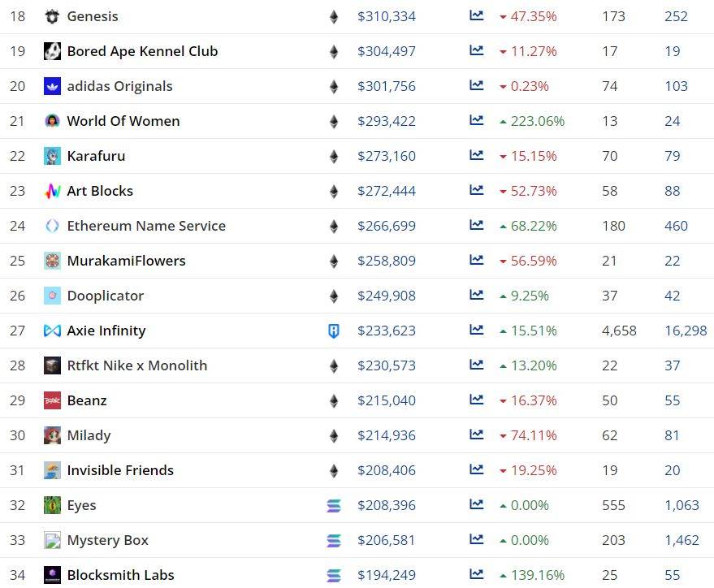The height and width of the screenshot is (588, 714).
Task: Click Axie Infinity transaction count 16,298
Action: point(686,331)
